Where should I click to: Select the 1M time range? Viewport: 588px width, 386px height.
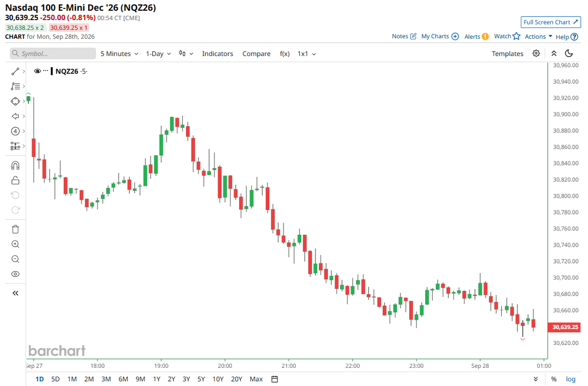72,379
